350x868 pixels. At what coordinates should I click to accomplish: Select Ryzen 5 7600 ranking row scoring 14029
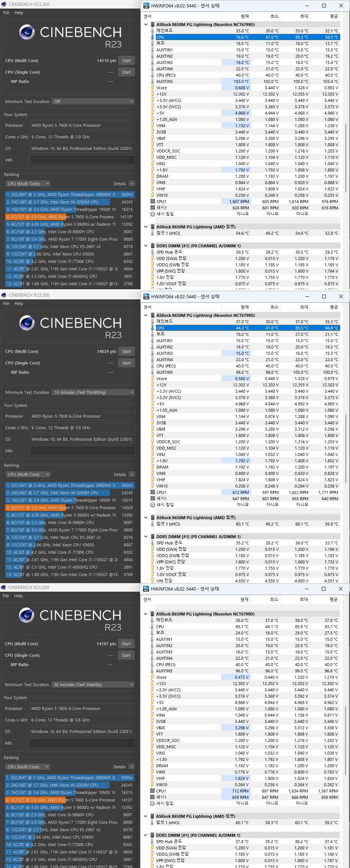coord(70,508)
